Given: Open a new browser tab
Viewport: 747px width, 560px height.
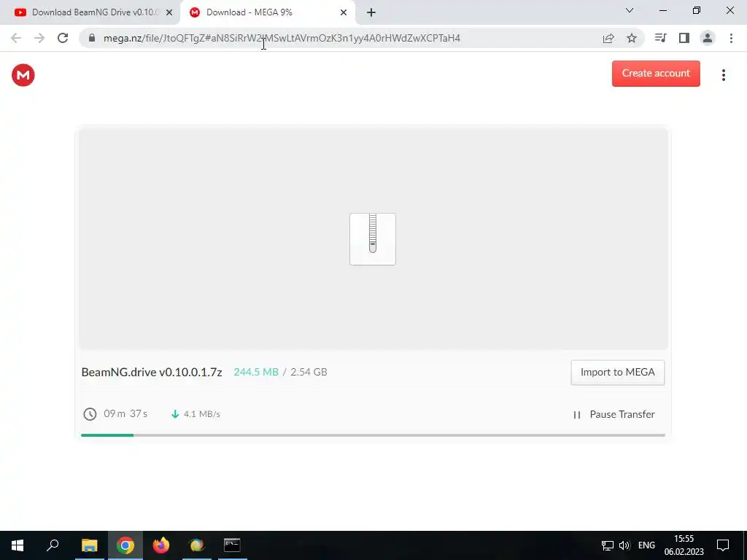Looking at the screenshot, I should point(371,12).
